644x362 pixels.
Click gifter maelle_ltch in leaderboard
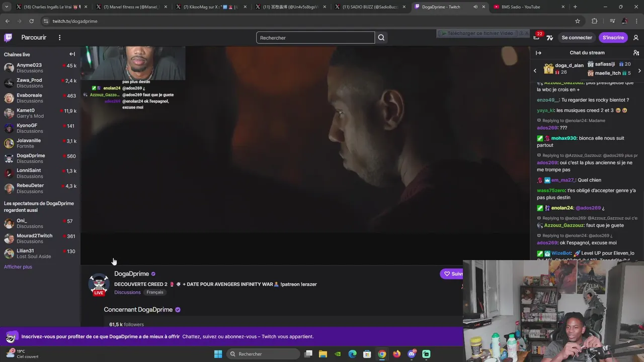coord(608,73)
